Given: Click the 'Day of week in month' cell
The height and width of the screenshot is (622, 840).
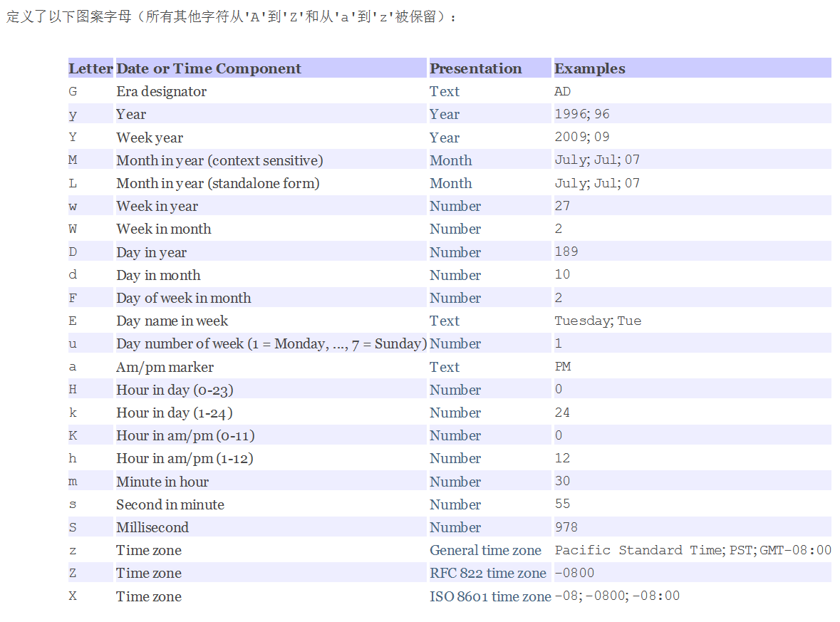Looking at the screenshot, I should pos(184,298).
